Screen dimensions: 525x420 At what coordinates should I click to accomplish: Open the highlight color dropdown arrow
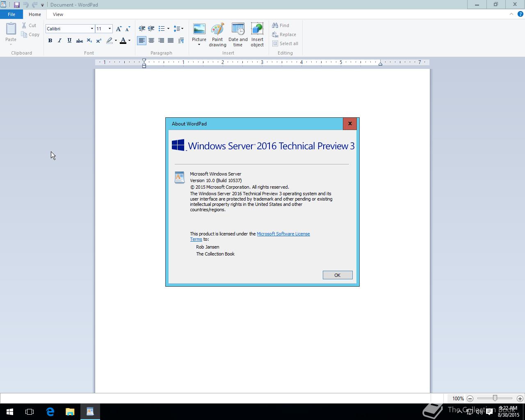tap(116, 41)
